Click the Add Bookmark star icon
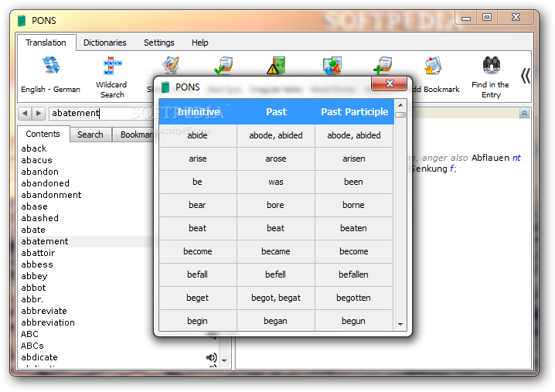The width and height of the screenshot is (555, 392). pos(433,66)
